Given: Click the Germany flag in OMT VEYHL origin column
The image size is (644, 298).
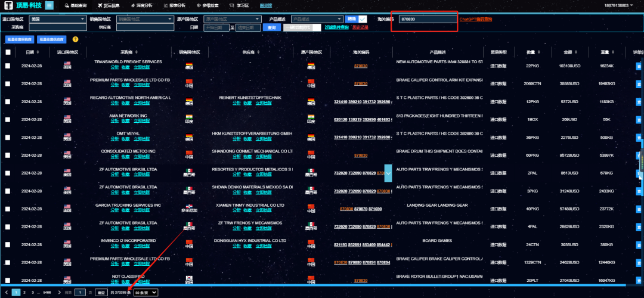Looking at the screenshot, I should click(x=311, y=135).
